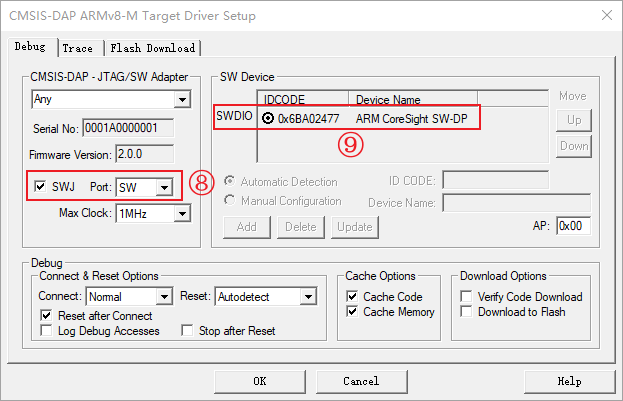Toggle Cache Memory checkbox
Screen dimensions: 623x401
[x=352, y=311]
